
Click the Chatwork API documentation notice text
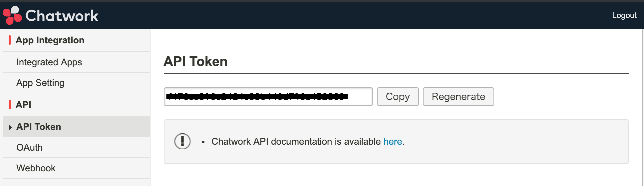[x=296, y=142]
